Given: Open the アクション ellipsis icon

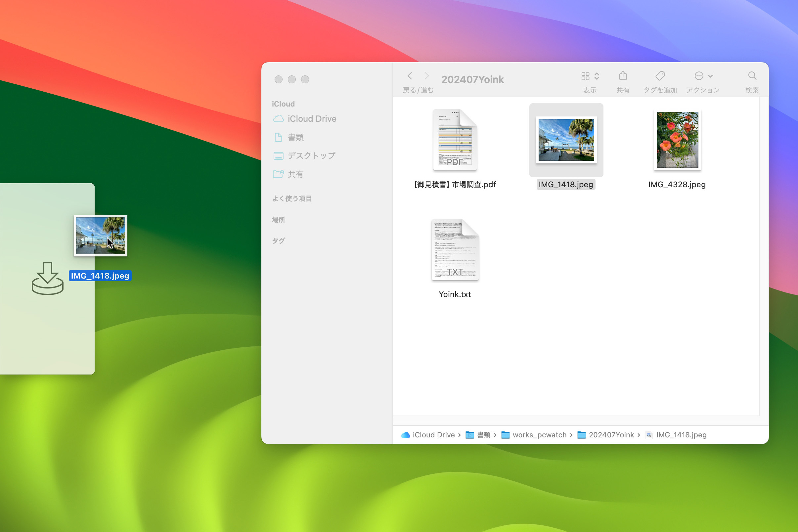Looking at the screenshot, I should pos(699,76).
